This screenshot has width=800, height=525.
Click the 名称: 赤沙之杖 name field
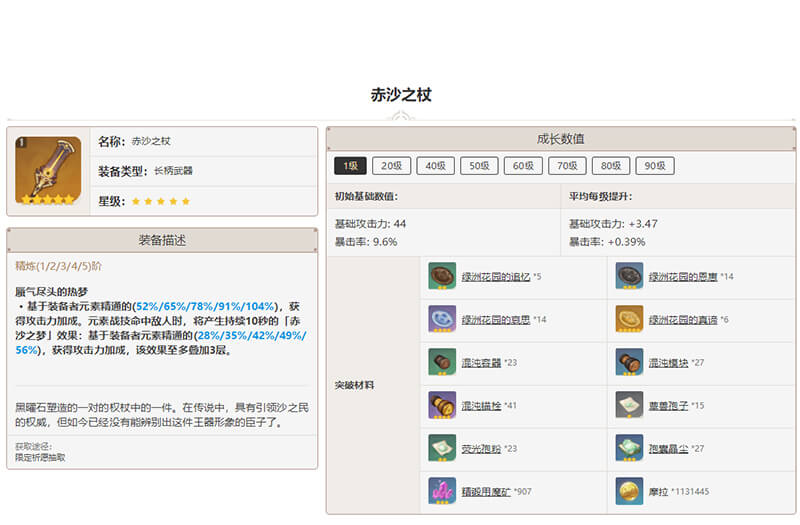point(204,141)
